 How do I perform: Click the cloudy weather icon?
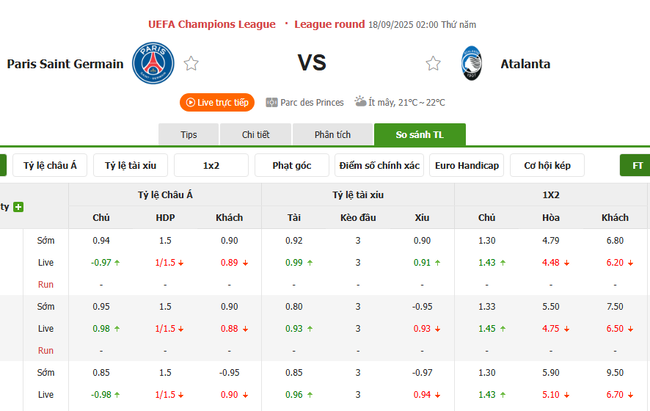coord(360,102)
